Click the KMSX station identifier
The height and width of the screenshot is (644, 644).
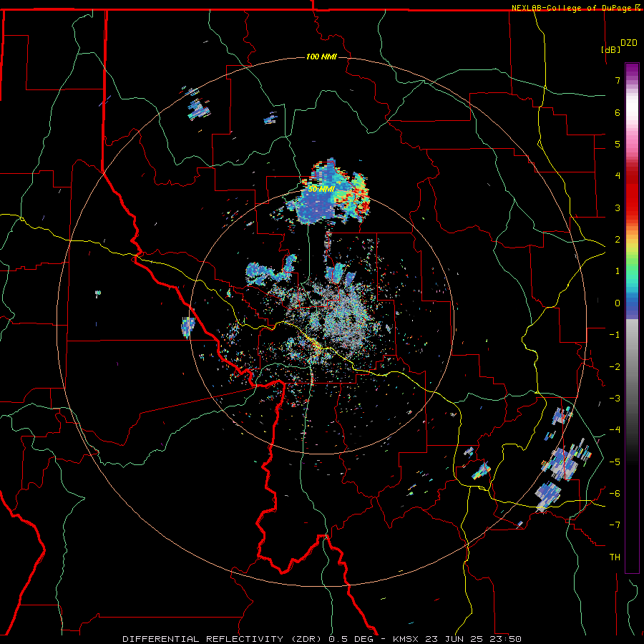point(407,639)
